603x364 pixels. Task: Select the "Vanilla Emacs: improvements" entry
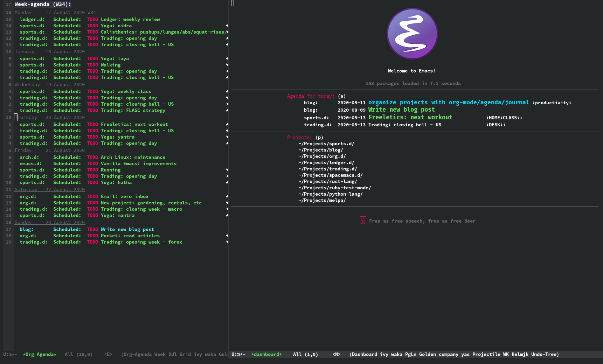pyautogui.click(x=139, y=163)
